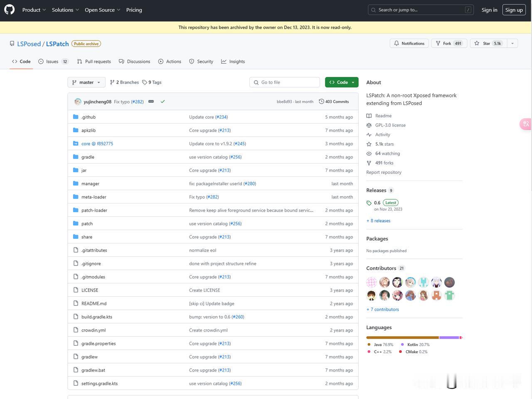Open the Insights tab
Viewport: 532px width, 399px height.
233,62
